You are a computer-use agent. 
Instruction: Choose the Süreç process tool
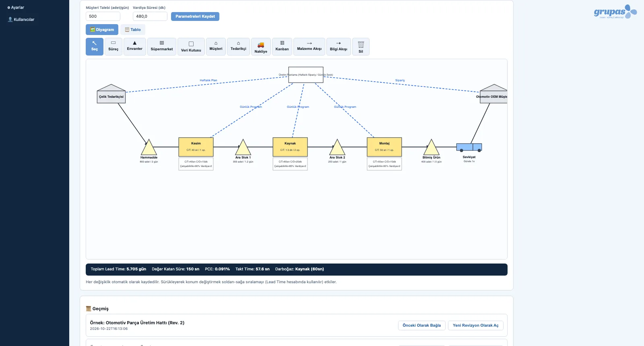tap(114, 47)
